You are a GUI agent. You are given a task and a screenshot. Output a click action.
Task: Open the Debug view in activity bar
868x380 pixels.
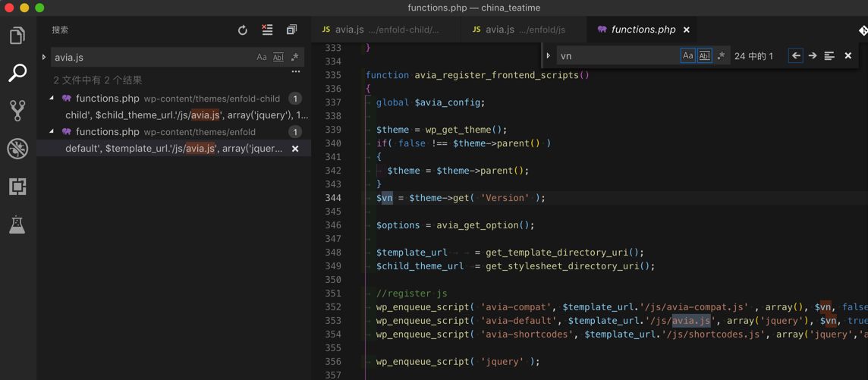click(x=17, y=149)
